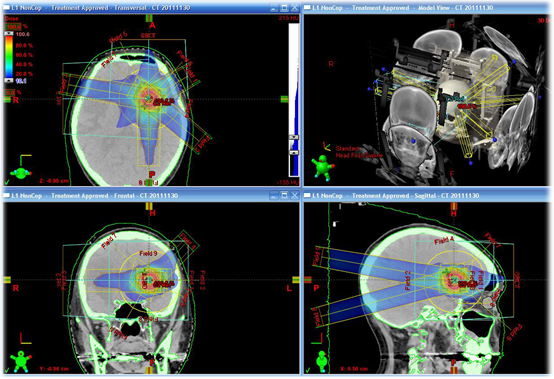Viewport: 554px width, 379px height.
Task: Click the orientation figure in the Sagittal view
Action: pyautogui.click(x=322, y=361)
